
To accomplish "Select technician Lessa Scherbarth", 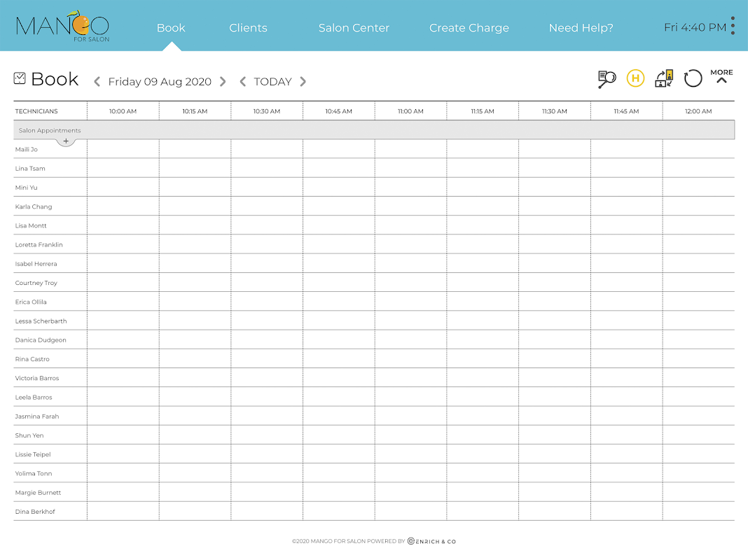I will pyautogui.click(x=41, y=321).
